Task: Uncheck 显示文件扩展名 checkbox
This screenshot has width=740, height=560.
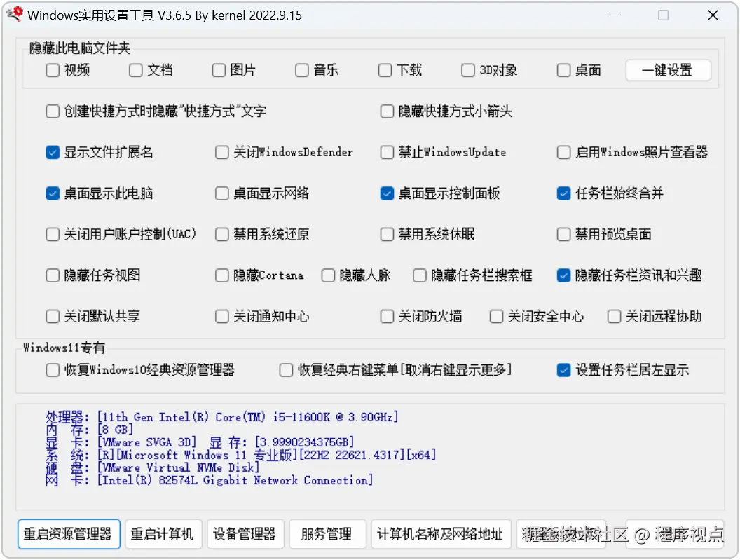Action: pyautogui.click(x=53, y=153)
